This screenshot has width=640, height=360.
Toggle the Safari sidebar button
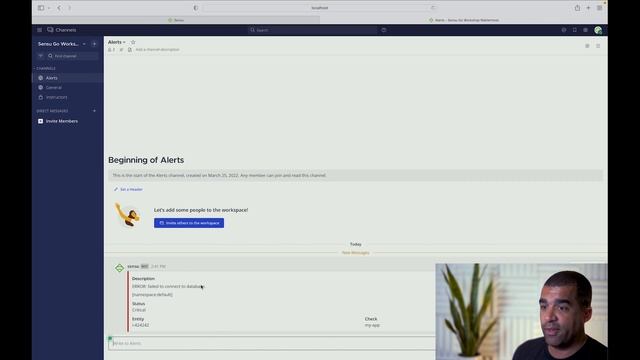(41, 8)
